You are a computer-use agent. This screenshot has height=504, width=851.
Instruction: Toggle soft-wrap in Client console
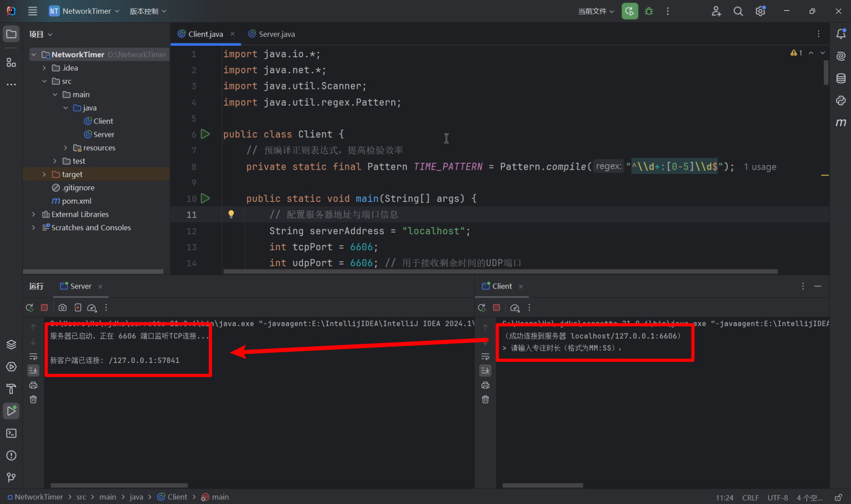pos(485,356)
